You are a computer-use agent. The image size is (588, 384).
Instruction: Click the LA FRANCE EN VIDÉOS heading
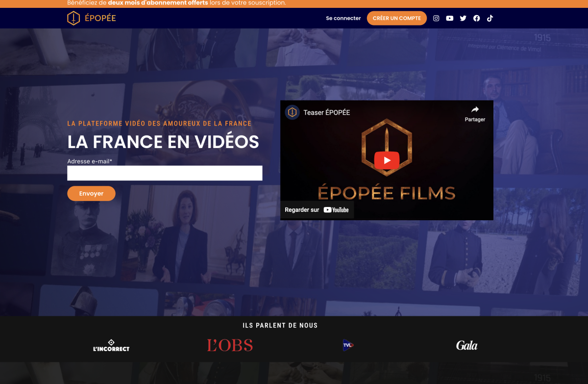click(x=163, y=142)
